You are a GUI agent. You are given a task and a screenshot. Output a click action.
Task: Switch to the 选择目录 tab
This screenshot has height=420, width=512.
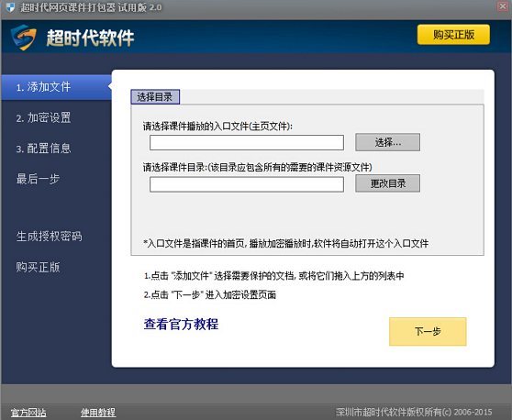(x=155, y=97)
